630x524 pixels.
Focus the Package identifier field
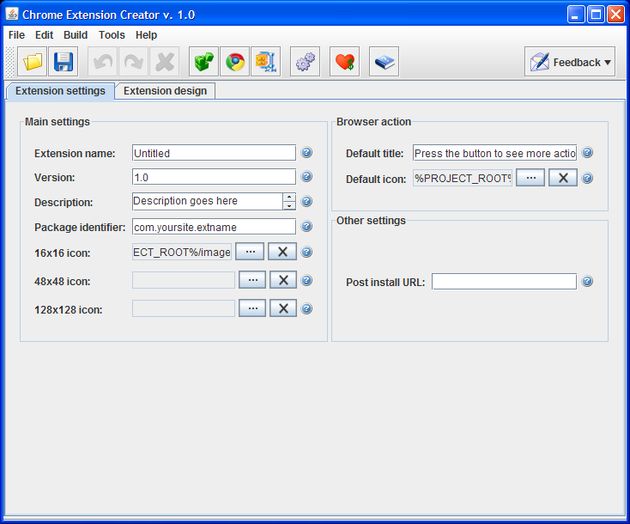click(x=214, y=227)
